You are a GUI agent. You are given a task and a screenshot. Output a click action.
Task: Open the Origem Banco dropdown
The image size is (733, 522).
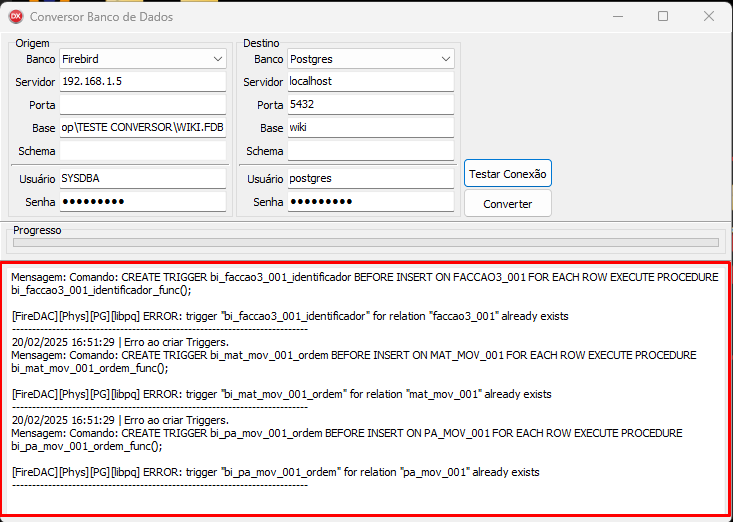pos(143,59)
